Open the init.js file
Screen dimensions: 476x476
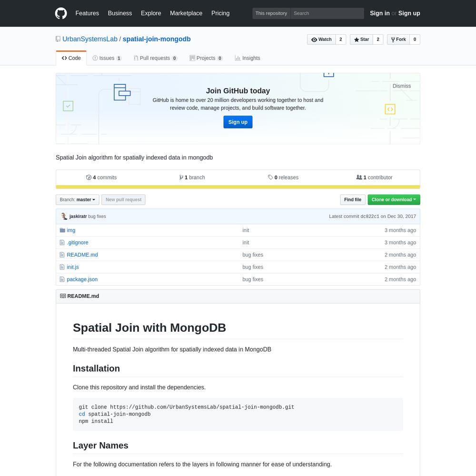pos(73,267)
